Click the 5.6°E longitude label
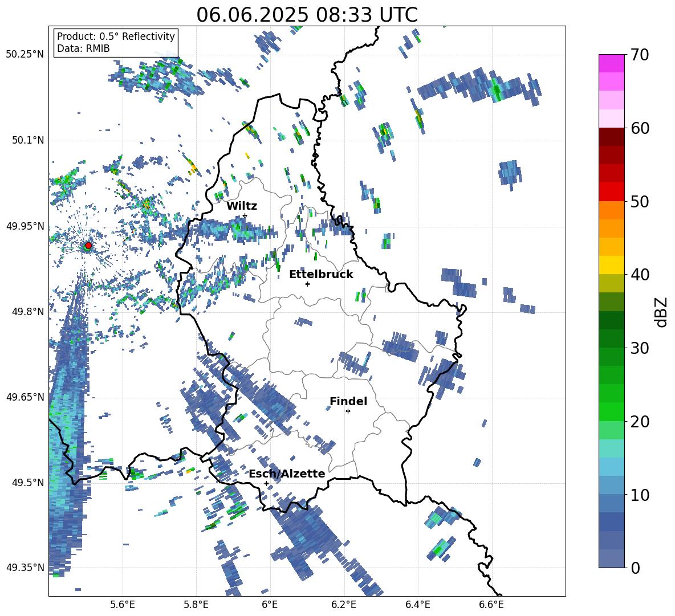Screen dimensions: 675x616 point(123,605)
